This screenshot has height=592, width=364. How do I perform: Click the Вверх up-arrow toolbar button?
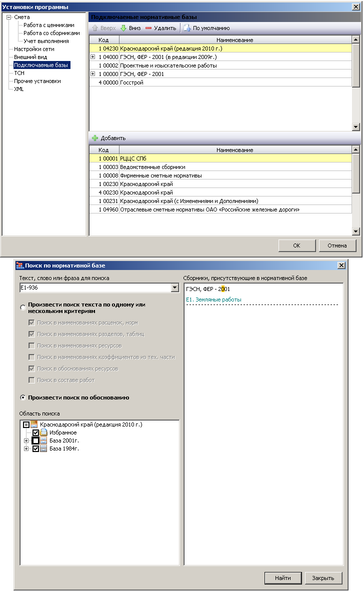(x=104, y=28)
